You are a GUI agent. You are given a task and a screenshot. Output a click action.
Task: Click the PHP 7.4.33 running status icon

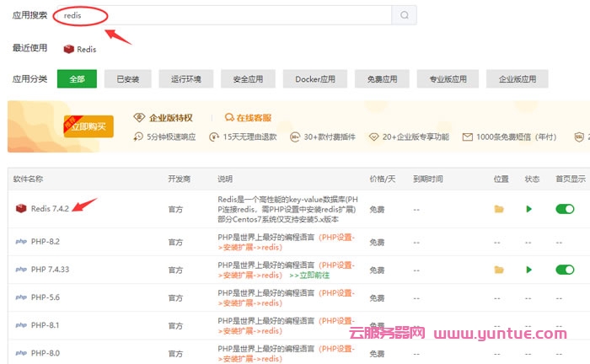528,270
